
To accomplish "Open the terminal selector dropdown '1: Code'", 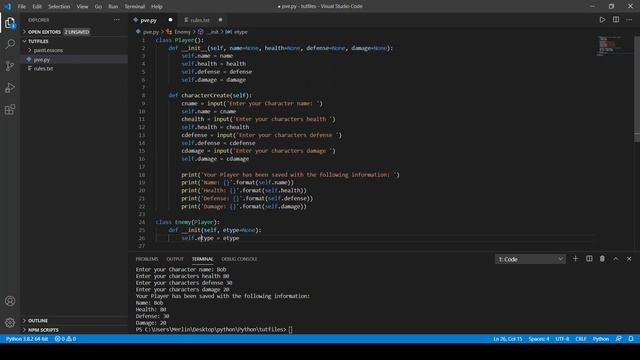I will pos(530,259).
